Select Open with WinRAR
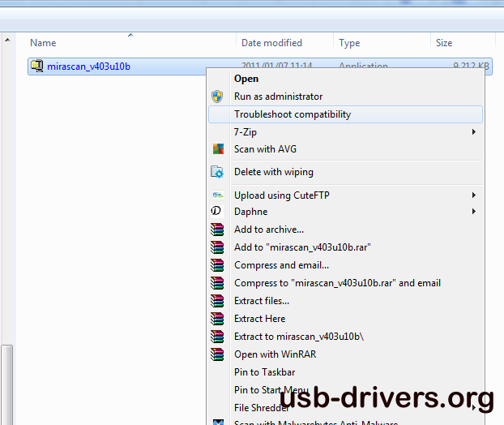 click(x=345, y=354)
